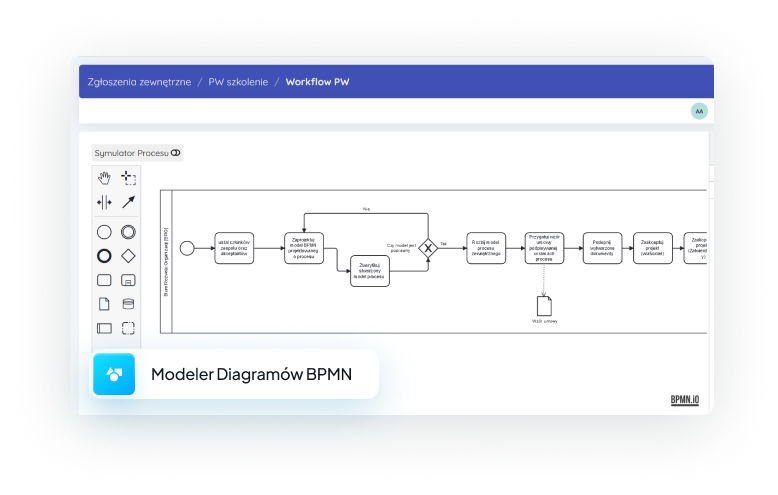
Task: Open the Zgłoszenia zewnętrzne breadcrumb
Action: coord(139,82)
